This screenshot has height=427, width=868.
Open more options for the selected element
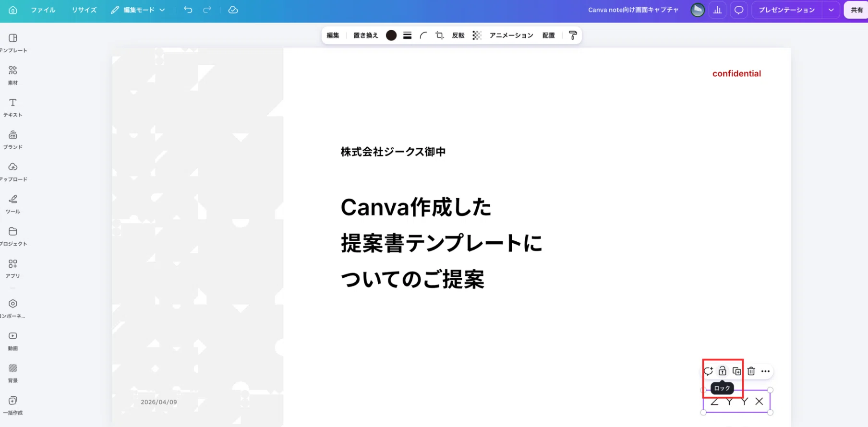pyautogui.click(x=765, y=371)
